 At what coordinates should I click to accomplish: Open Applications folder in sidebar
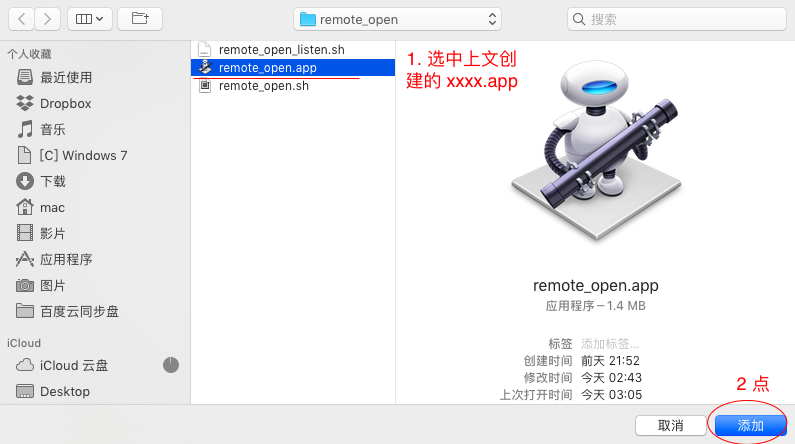tap(66, 259)
